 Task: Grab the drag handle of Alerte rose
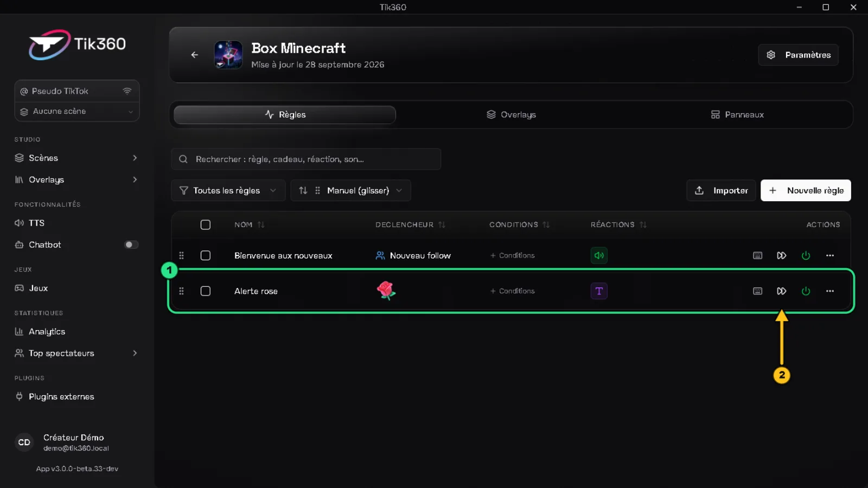coord(182,291)
